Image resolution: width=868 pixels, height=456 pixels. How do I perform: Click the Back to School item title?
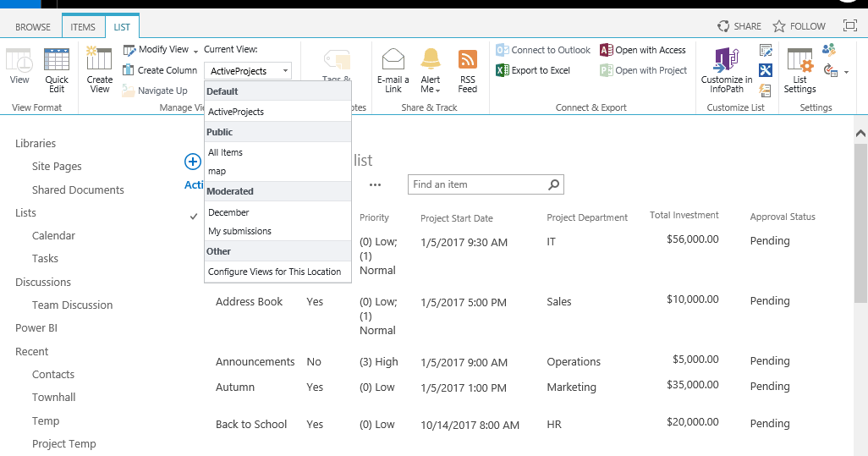coord(251,424)
